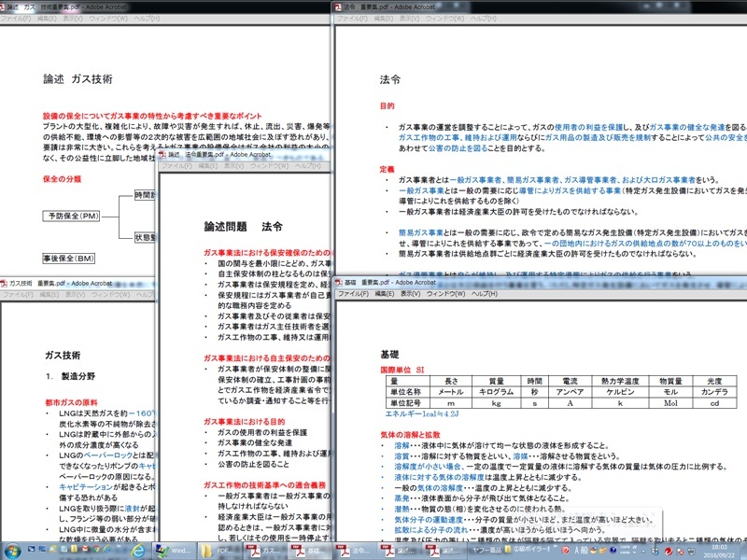The image size is (747, 560).
Task: Click the blue text エネルギー1cal≒4.2J
Action: [422, 413]
